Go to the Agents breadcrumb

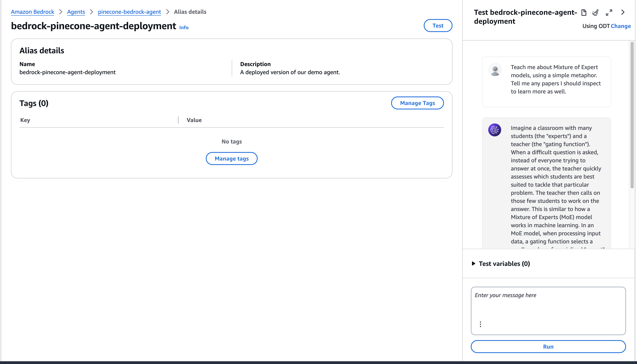[x=76, y=12]
